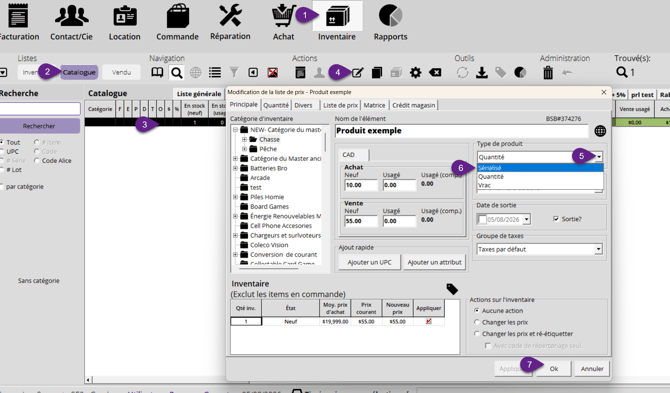The width and height of the screenshot is (670, 393).
Task: Open the Location module
Action: 124,22
